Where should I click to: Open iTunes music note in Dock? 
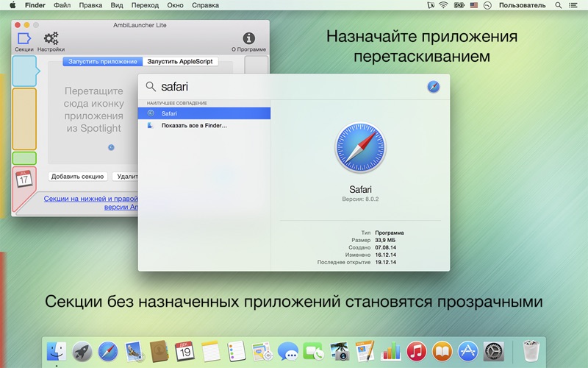click(x=417, y=352)
